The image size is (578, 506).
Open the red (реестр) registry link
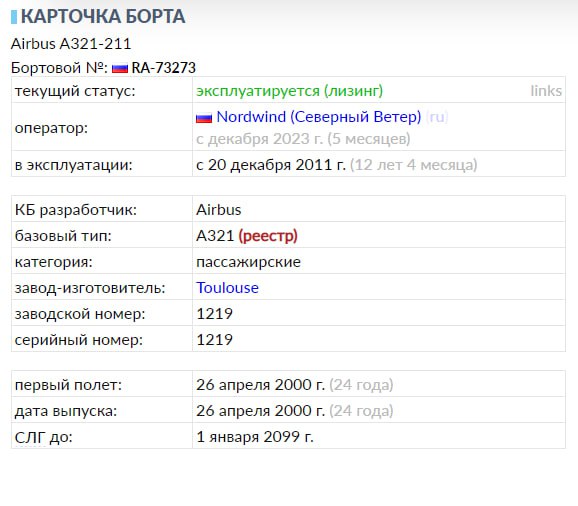click(268, 236)
